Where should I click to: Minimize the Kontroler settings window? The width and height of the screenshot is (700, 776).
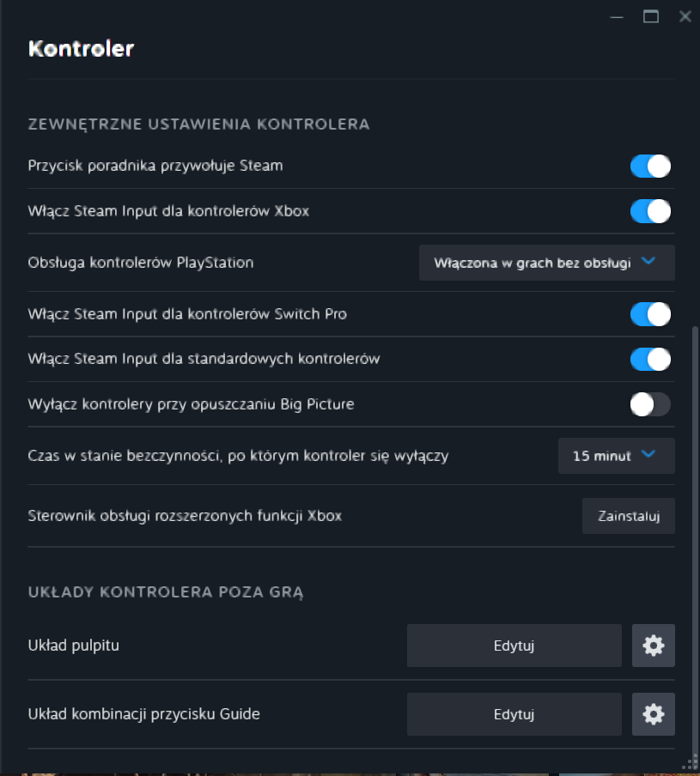617,17
